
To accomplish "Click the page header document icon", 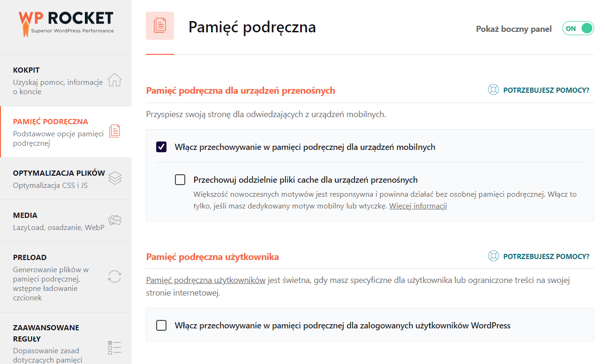I will click(160, 26).
